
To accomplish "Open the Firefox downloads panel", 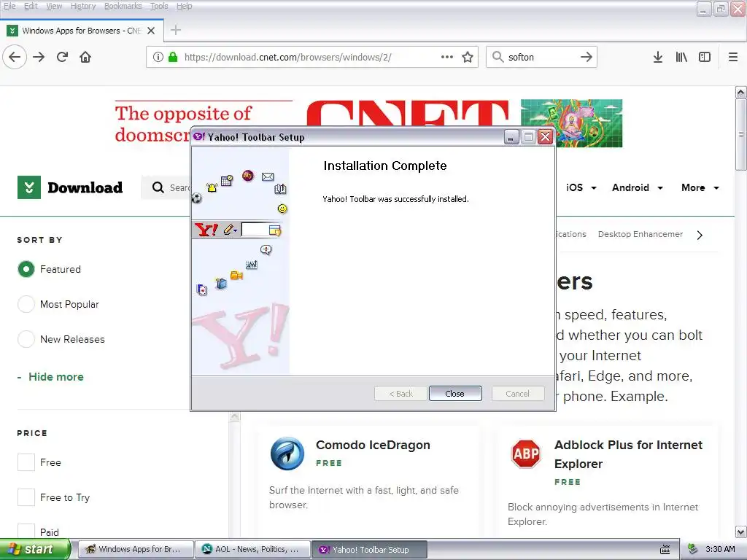I will pyautogui.click(x=658, y=57).
